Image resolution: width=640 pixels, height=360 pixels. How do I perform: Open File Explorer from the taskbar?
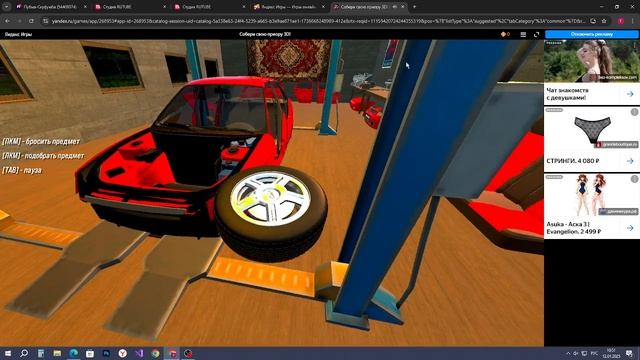pyautogui.click(x=57, y=353)
